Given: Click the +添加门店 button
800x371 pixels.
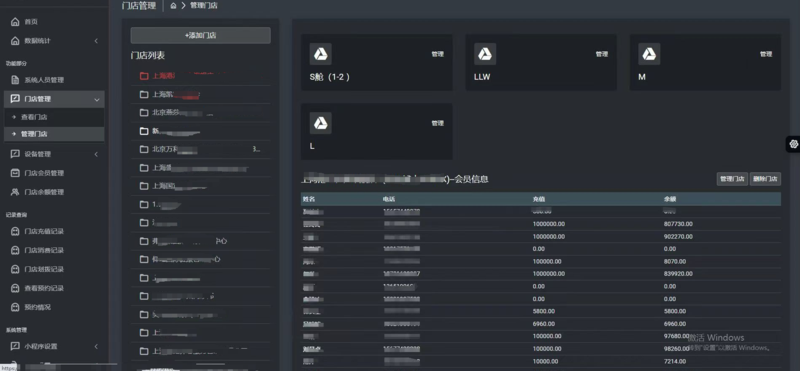Looking at the screenshot, I should click(x=201, y=35).
